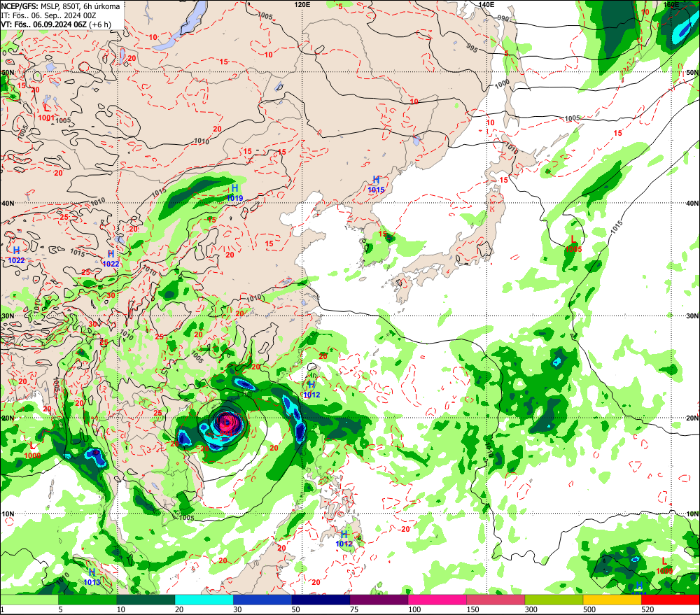
Task: Click the header line 'NCEP/GFS: MSLP, 850T, 6h úrkoma'
Action: (x=60, y=6)
